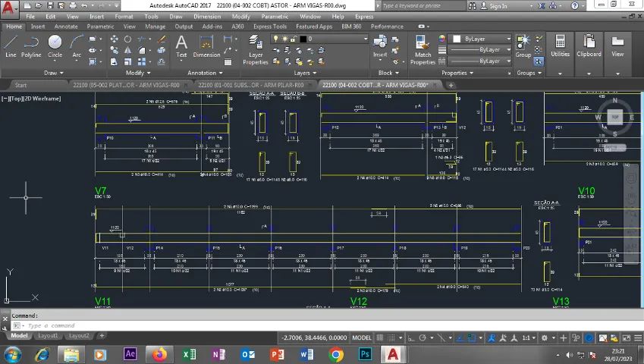644x364 pixels.
Task: Expand the Draw panel flyout
Action: tap(54, 73)
